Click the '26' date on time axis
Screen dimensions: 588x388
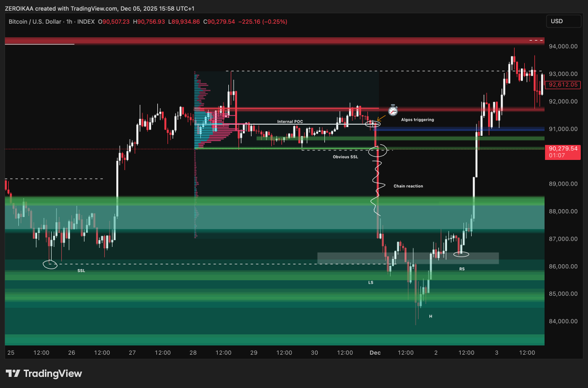click(x=72, y=353)
